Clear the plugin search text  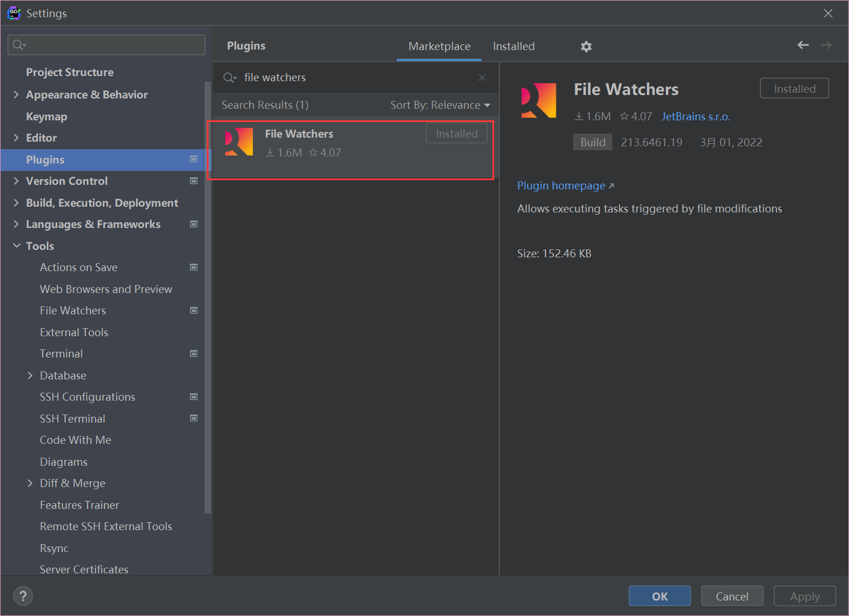pos(482,78)
